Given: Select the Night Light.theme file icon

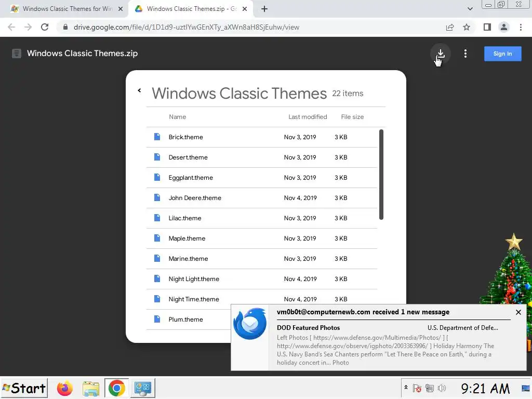Looking at the screenshot, I should coord(157,278).
